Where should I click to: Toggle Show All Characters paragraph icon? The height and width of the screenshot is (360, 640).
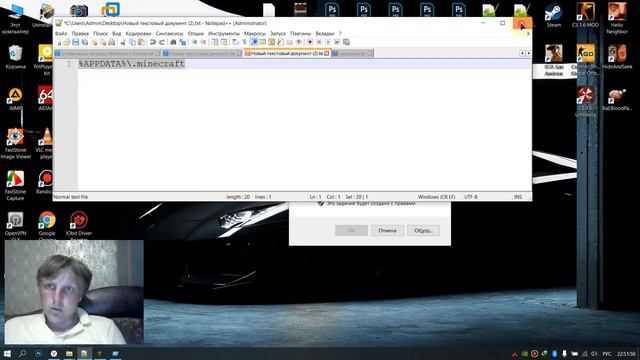pos(244,42)
